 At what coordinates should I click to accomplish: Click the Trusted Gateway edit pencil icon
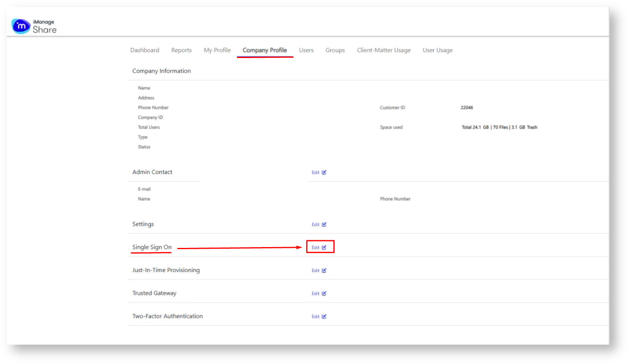point(324,293)
